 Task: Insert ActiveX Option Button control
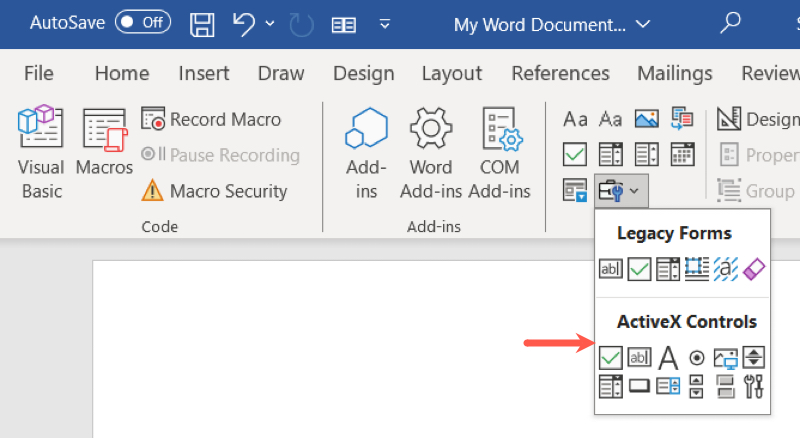coord(696,358)
